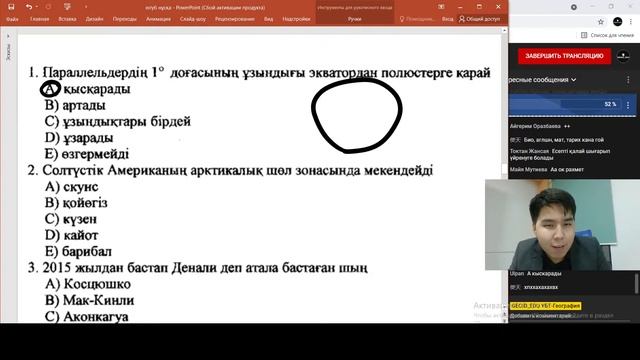Viewport: 640px width, 360px height.
Task: Click the Chrome extension icon in title bar
Action: (573, 7)
